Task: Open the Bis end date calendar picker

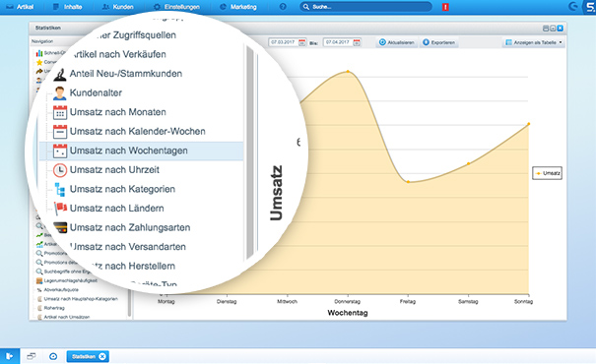Action: point(357,42)
